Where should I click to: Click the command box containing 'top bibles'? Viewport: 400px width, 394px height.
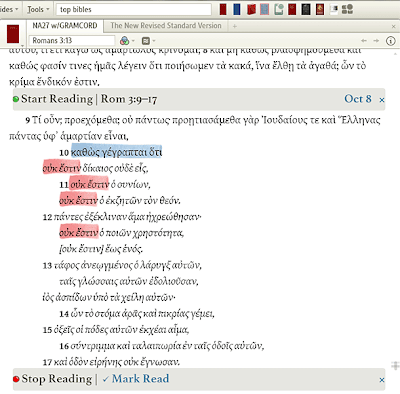pos(134,9)
